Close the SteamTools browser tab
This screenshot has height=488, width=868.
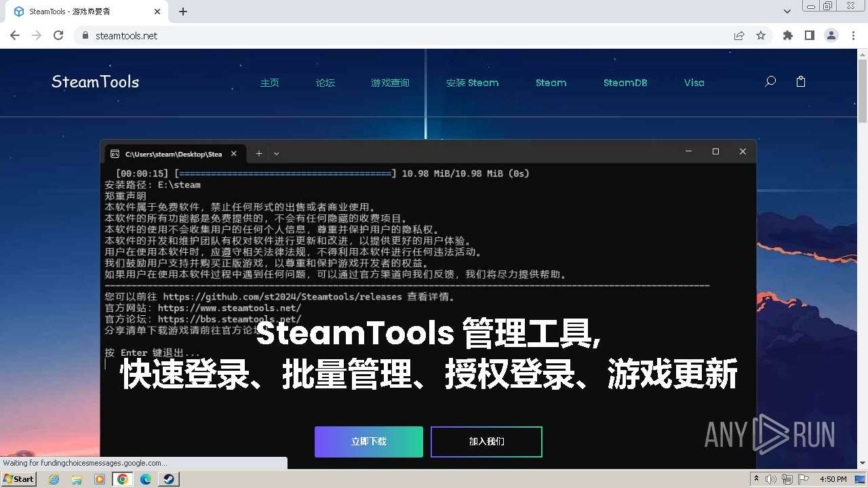pyautogui.click(x=157, y=12)
